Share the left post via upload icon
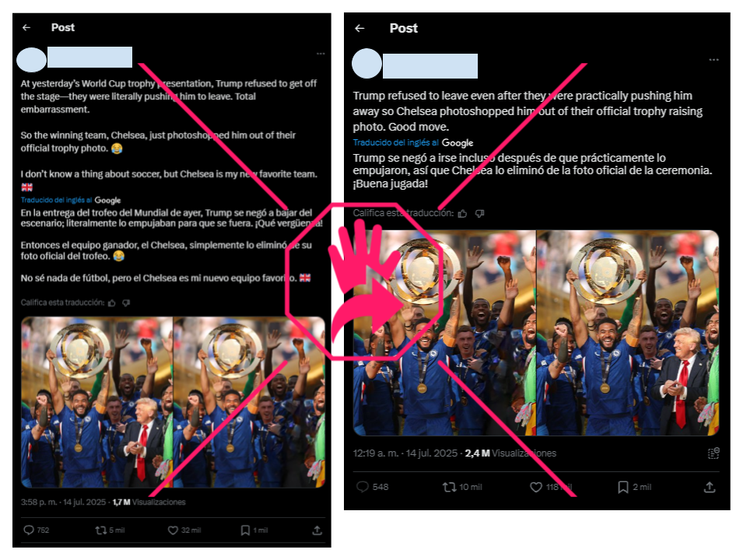The image size is (747, 560). coord(317,530)
